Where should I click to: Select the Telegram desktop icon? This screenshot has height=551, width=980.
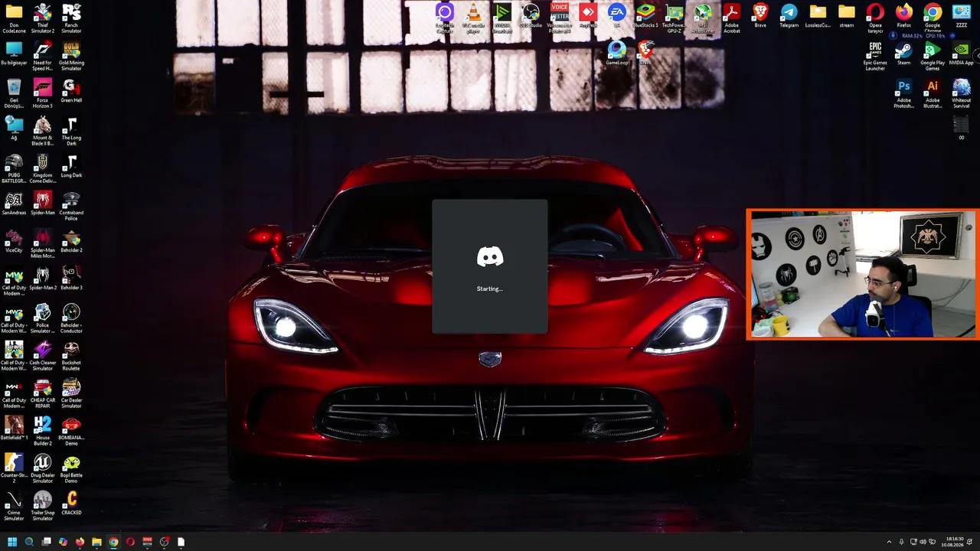(x=789, y=15)
